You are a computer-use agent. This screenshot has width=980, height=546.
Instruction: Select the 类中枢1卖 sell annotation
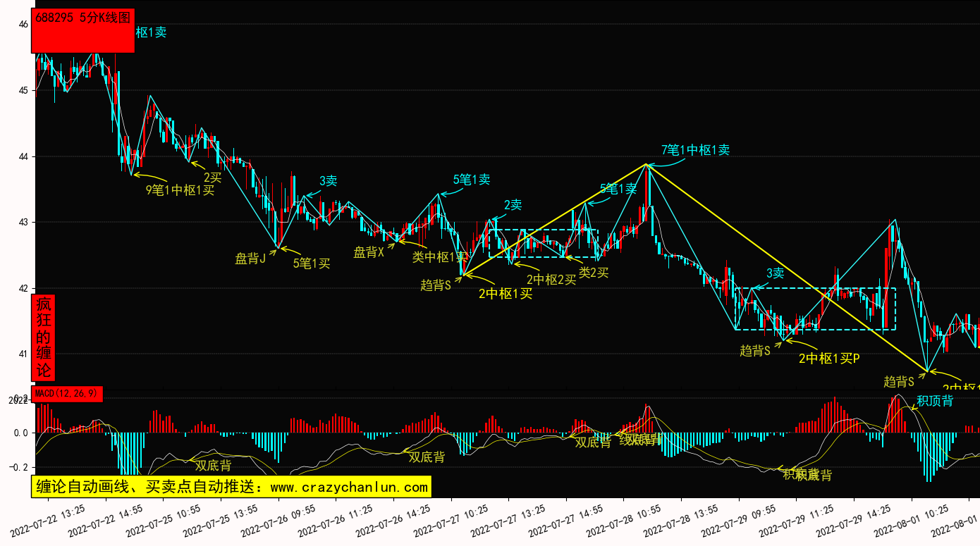tap(440, 257)
